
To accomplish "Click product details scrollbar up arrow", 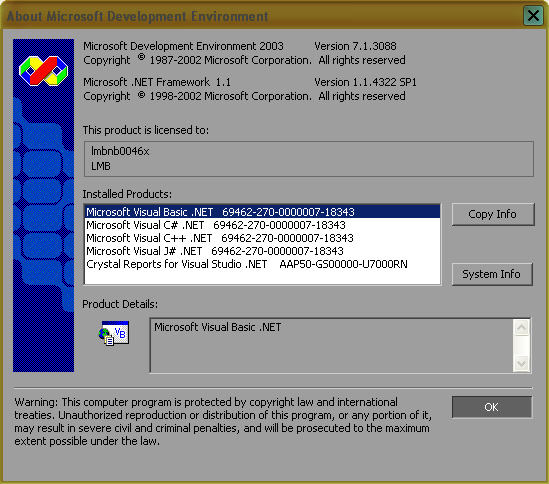I will coord(521,328).
